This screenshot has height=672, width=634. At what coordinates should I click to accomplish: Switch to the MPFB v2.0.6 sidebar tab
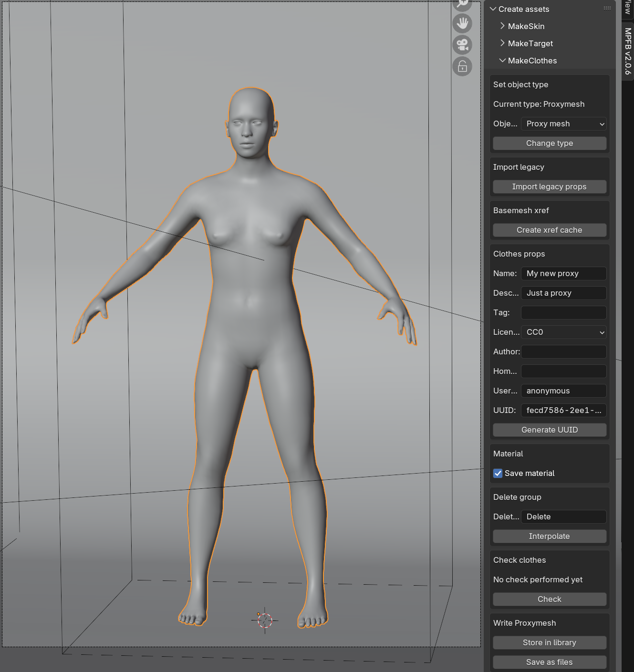click(x=628, y=51)
